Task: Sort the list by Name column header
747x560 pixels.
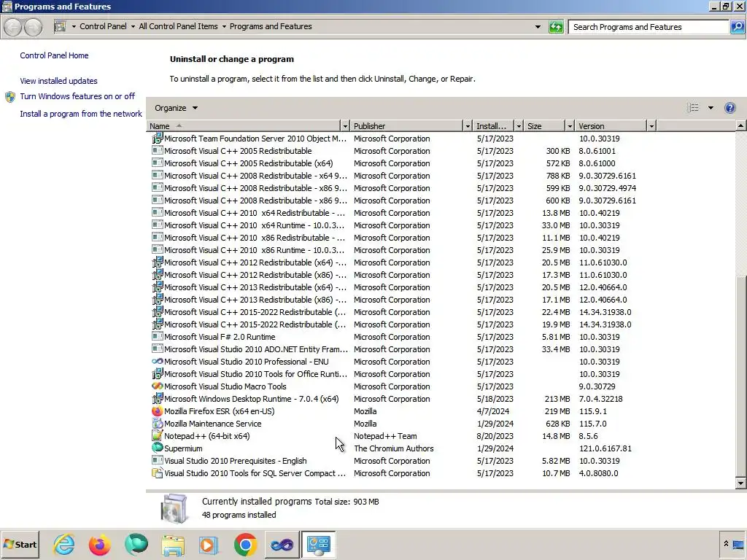Action: pyautogui.click(x=244, y=126)
